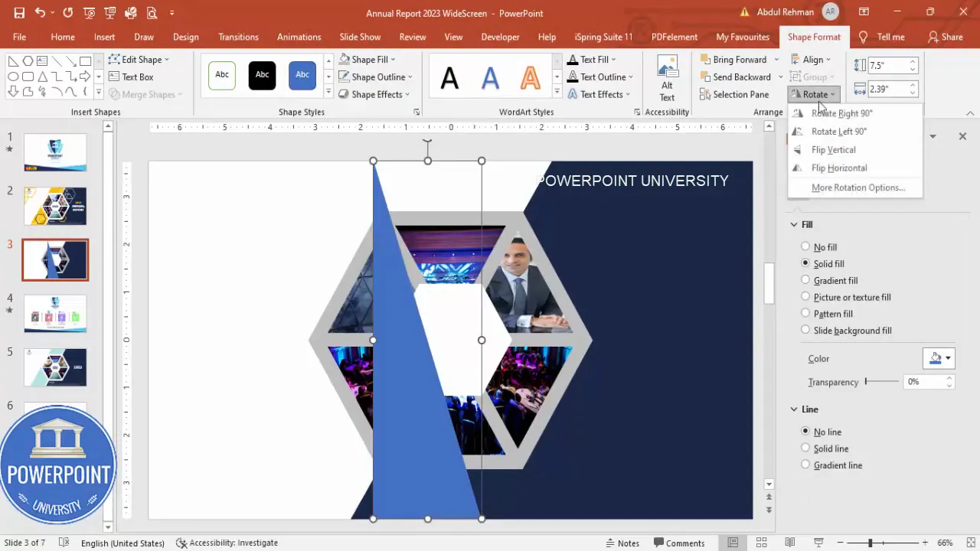Click the Save icon in title bar
980x551 pixels.
(19, 13)
